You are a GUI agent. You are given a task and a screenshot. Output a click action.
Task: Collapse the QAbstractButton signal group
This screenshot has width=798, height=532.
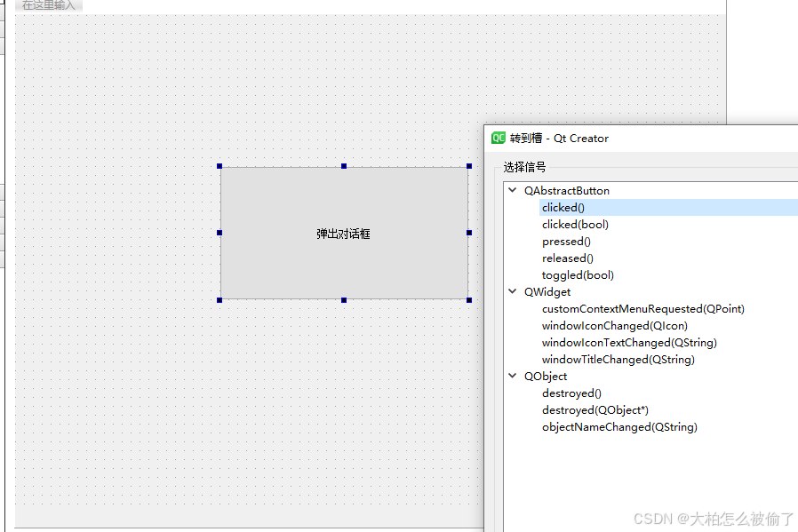(x=513, y=190)
